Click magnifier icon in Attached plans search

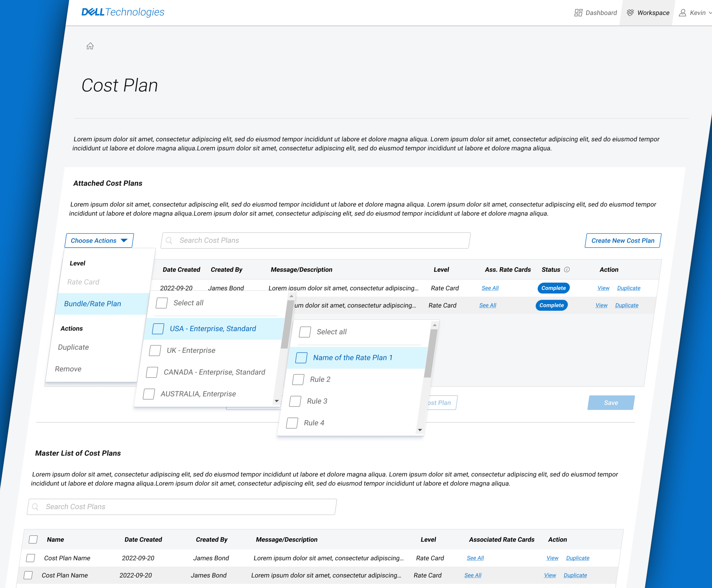(x=169, y=240)
